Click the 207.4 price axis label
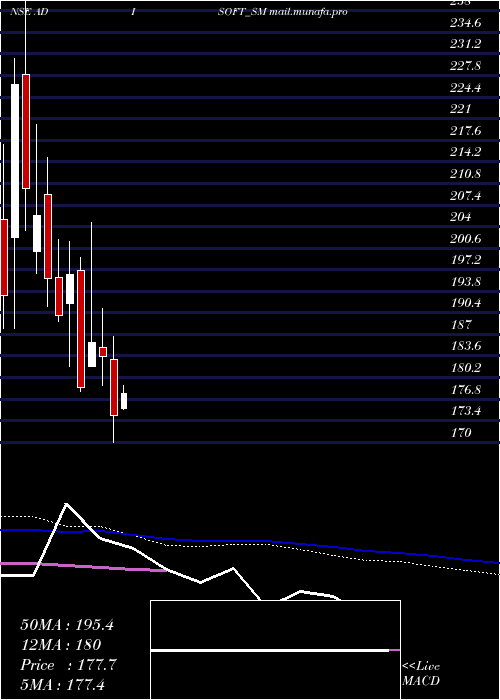The width and height of the screenshot is (500, 700). (466, 196)
